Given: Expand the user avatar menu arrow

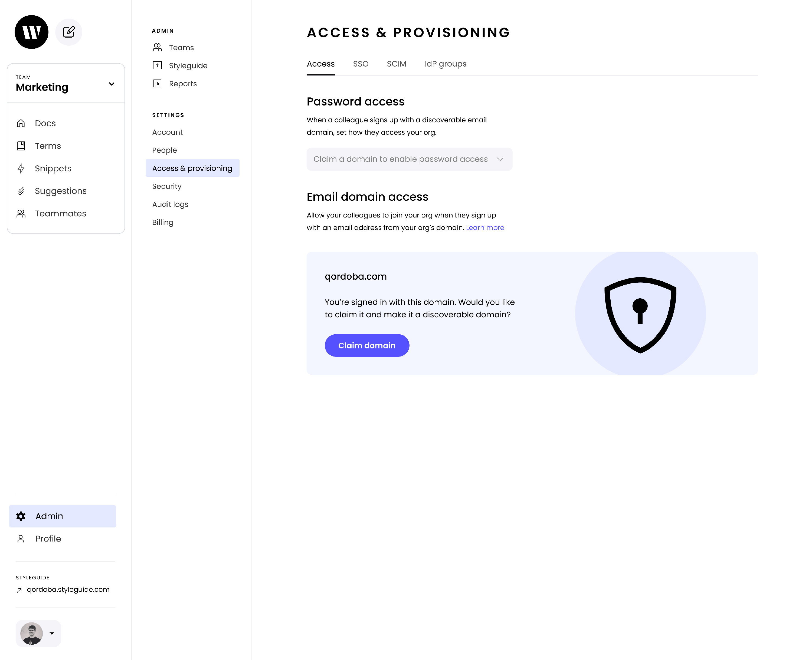Looking at the screenshot, I should coord(52,633).
